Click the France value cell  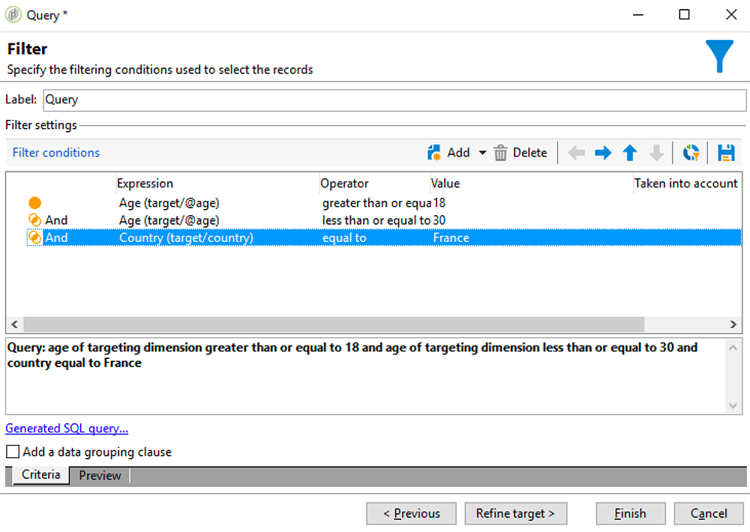coord(451,237)
